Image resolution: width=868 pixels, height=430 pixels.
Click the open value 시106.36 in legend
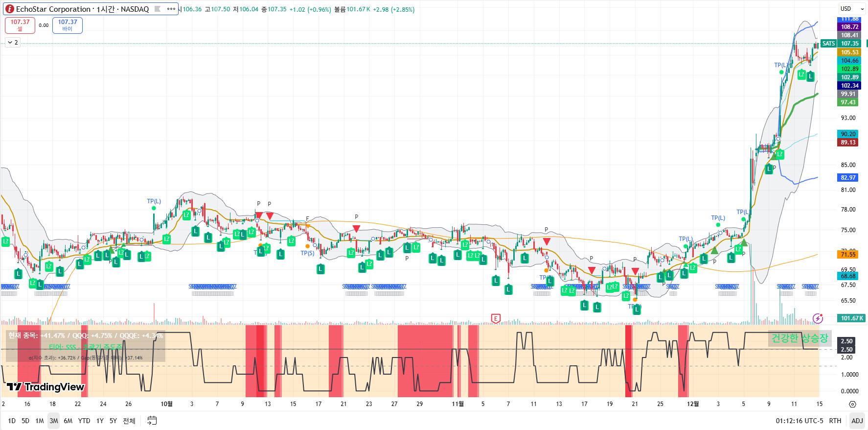coord(191,9)
